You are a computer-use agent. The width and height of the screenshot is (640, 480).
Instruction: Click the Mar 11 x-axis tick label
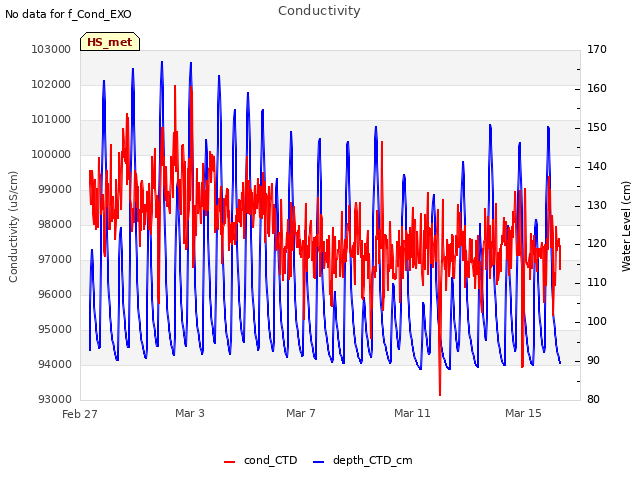412,413
